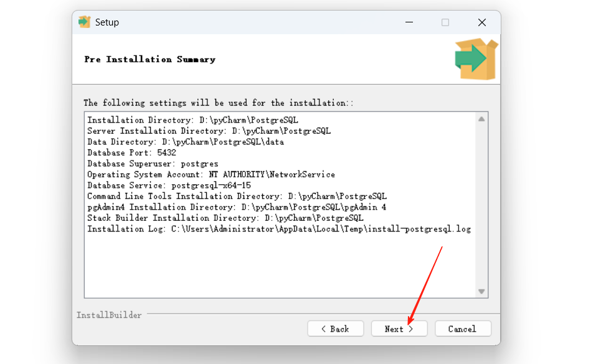The height and width of the screenshot is (364, 611).
Task: Select the 'Database Port: 5432' line
Action: pyautogui.click(x=131, y=152)
